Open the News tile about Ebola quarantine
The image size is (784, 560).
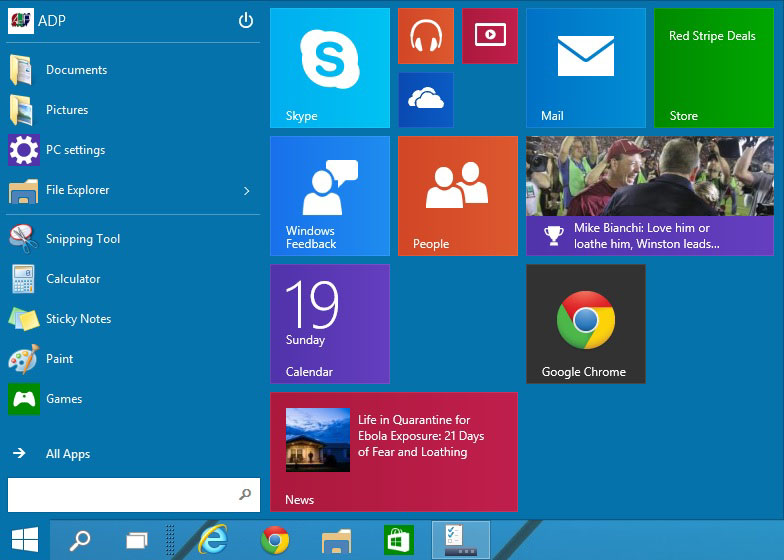[x=394, y=452]
